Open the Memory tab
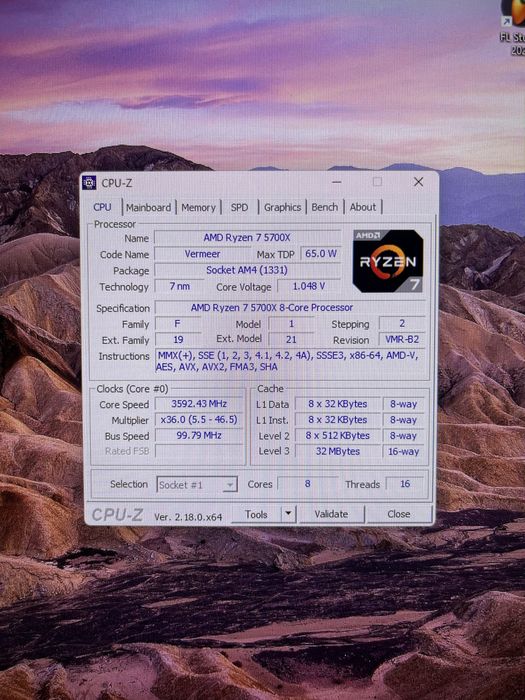Screen dimensions: 525x700 coord(199,208)
